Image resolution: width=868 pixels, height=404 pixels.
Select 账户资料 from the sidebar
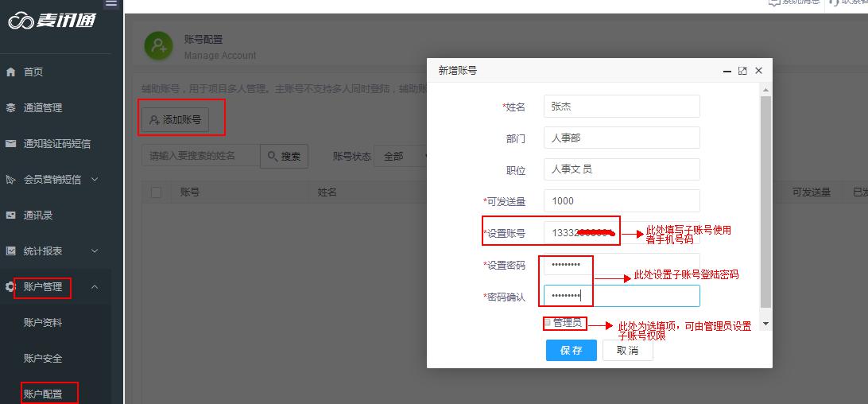click(43, 323)
